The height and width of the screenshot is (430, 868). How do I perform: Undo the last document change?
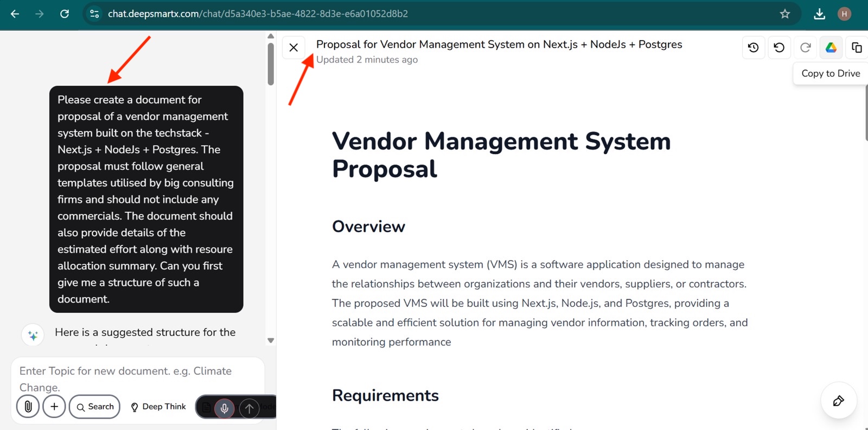[x=779, y=48]
